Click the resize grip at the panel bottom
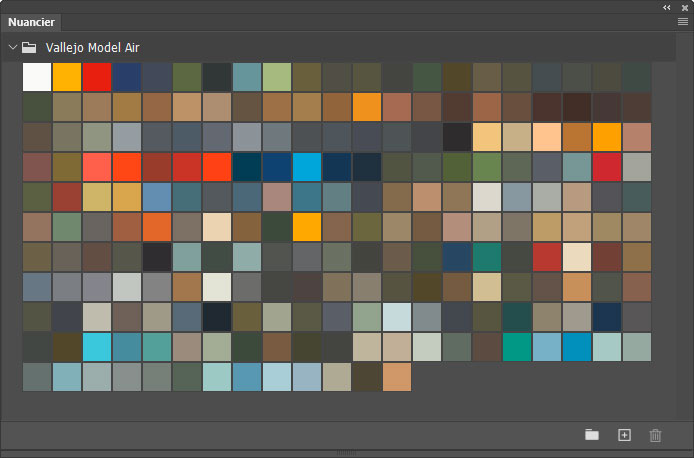 [x=347, y=453]
